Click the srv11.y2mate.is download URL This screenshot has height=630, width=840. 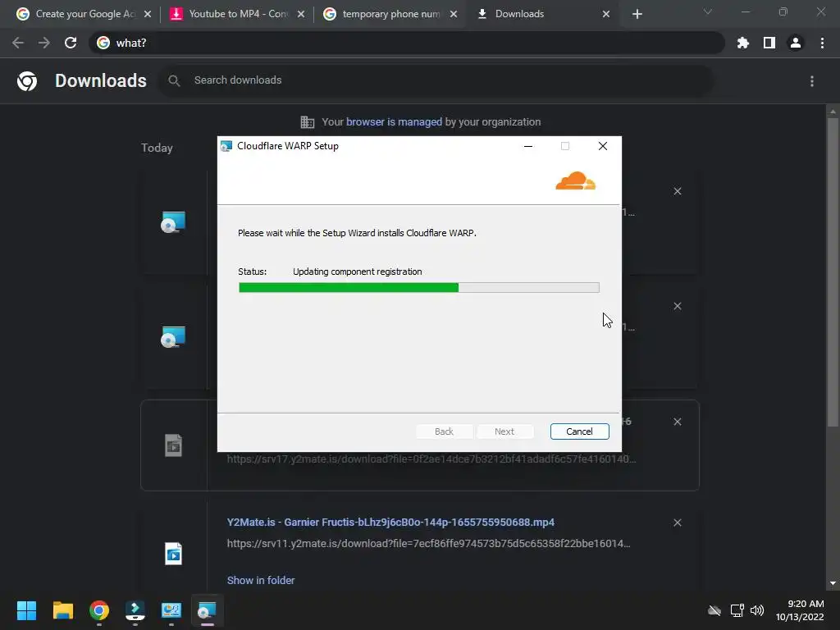[x=428, y=544]
